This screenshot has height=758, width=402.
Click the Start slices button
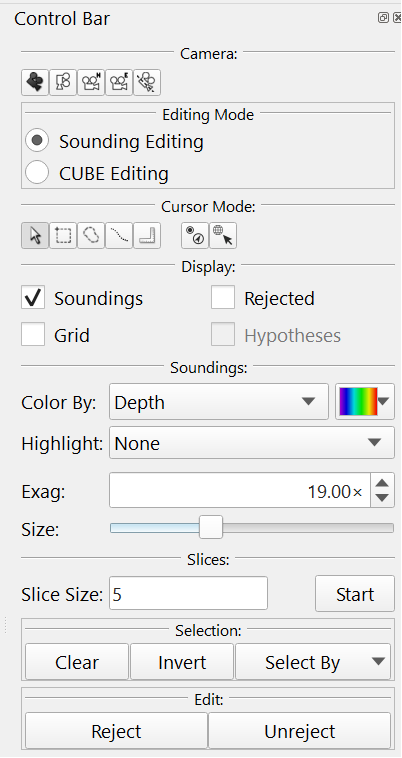pos(355,594)
